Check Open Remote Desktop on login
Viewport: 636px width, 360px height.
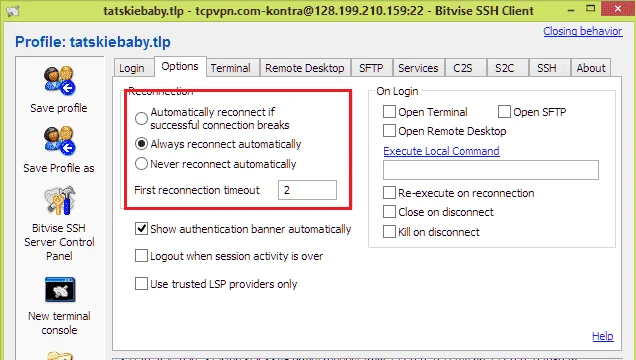pos(389,131)
